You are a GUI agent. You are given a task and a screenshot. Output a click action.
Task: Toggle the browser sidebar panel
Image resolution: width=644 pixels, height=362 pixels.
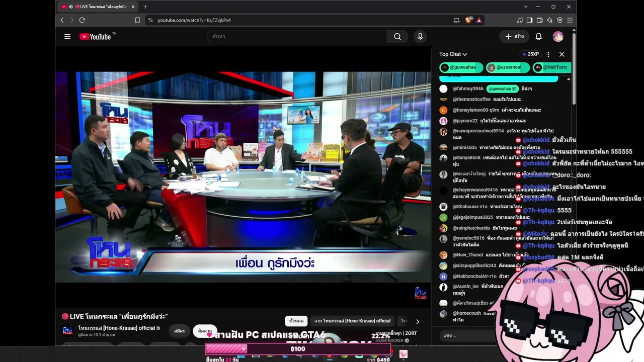coord(529,20)
